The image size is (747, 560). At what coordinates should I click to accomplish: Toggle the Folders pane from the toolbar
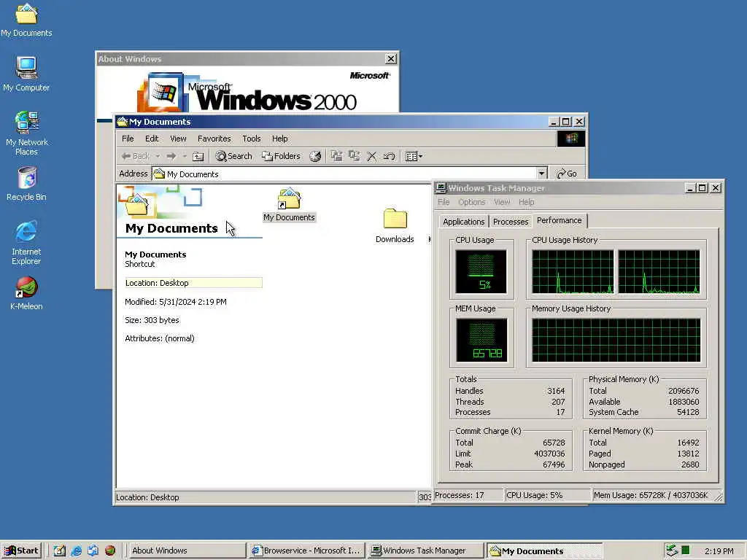pos(281,156)
